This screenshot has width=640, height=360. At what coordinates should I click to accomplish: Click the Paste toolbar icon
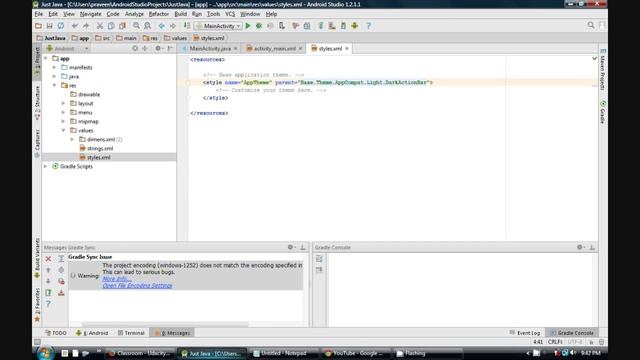pos(122,26)
